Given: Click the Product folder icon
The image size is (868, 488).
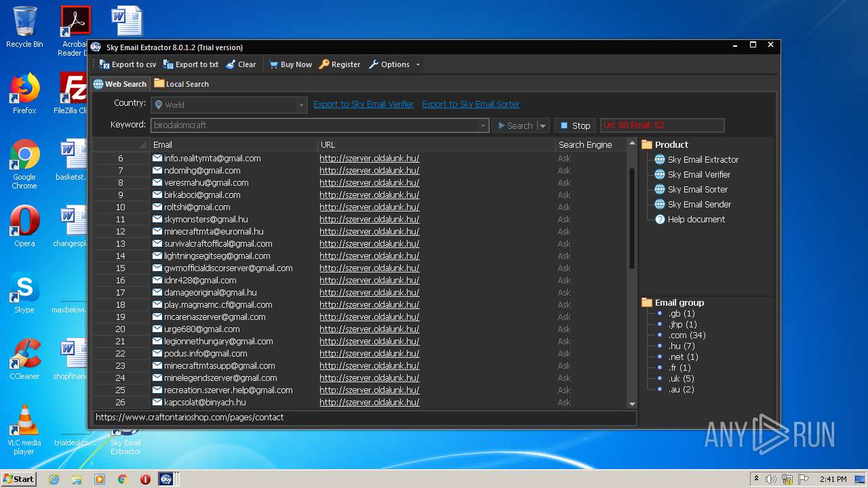Looking at the screenshot, I should (647, 144).
